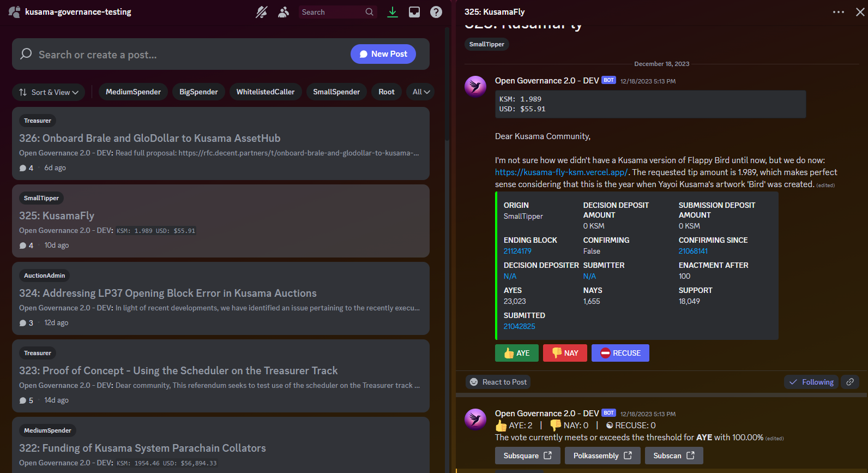
Task: Show the member list icon
Action: (284, 12)
